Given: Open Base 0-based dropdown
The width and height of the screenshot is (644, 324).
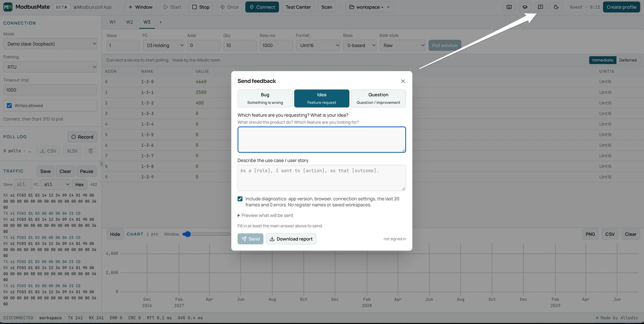Looking at the screenshot, I should 360,45.
